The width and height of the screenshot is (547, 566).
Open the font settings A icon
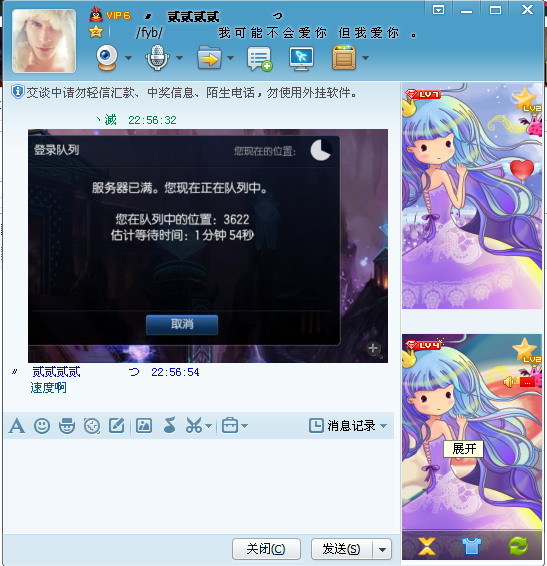tap(17, 426)
